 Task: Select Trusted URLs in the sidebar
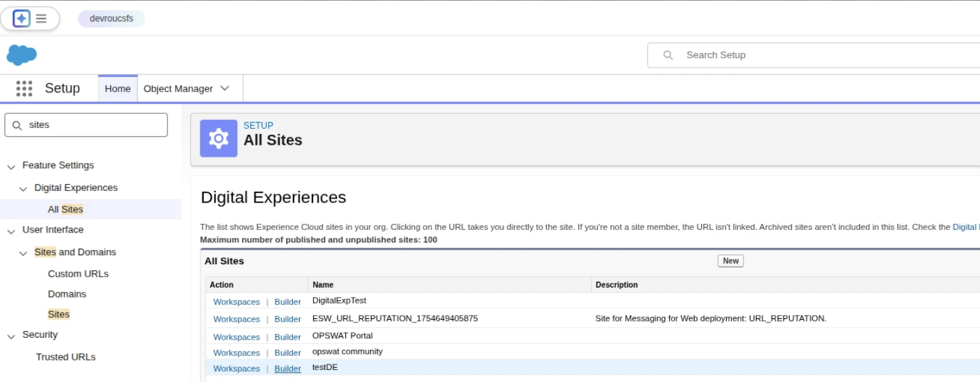(66, 357)
